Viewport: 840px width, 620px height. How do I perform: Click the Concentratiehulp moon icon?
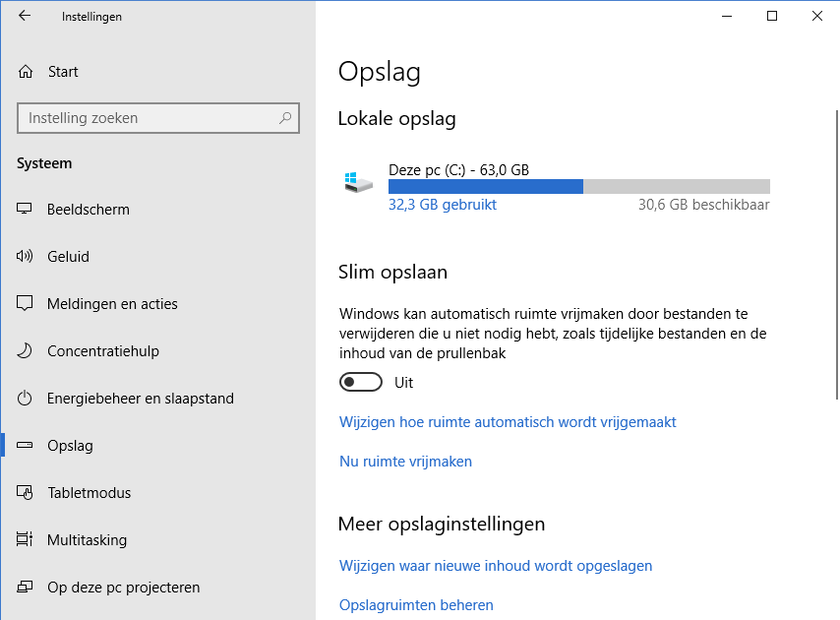(26, 351)
